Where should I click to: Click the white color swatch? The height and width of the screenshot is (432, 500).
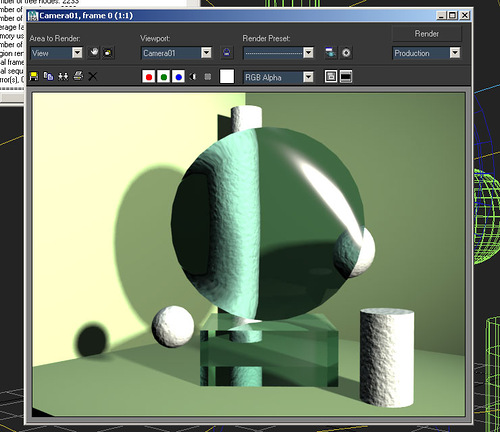coord(227,76)
